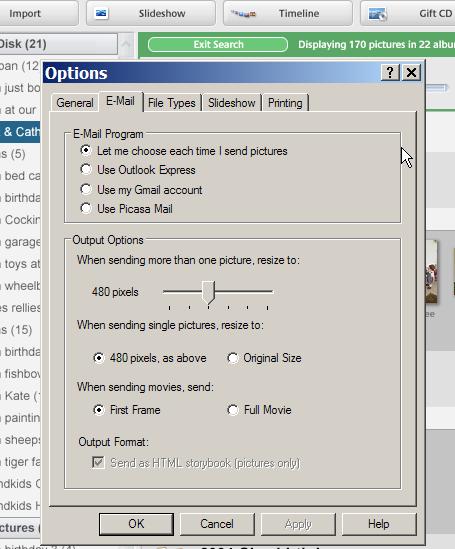
Task: Select the 'wheelb' album in sidebar
Action: (20, 286)
